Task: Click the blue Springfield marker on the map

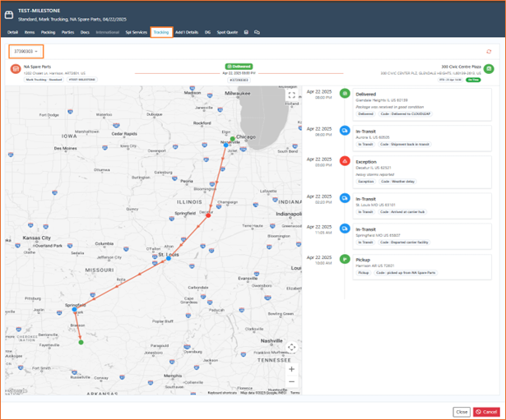Action: click(x=75, y=309)
